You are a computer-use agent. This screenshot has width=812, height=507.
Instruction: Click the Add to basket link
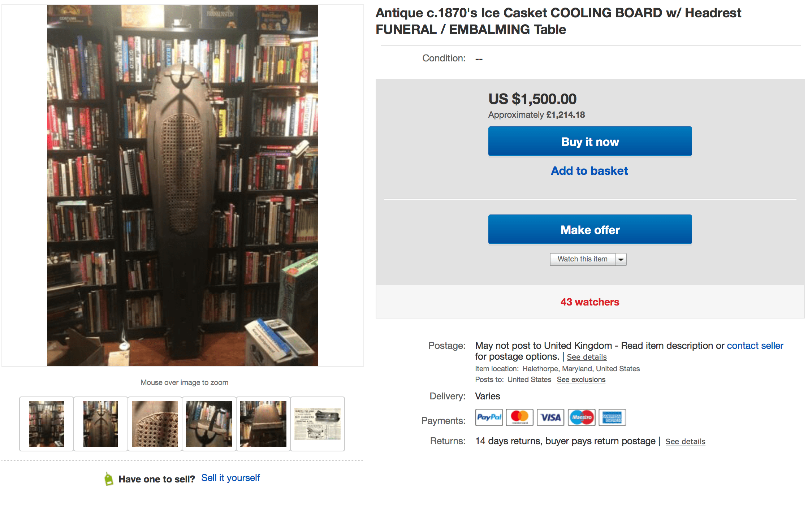[589, 171]
